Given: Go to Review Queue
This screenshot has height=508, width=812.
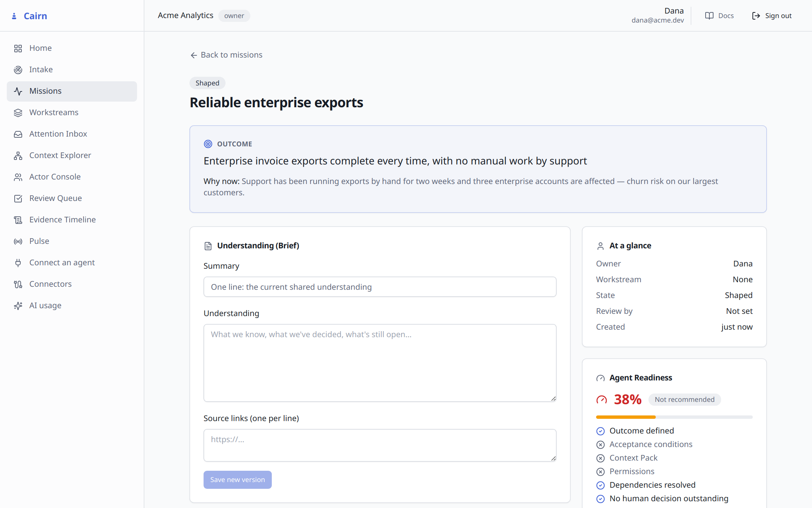Looking at the screenshot, I should click(x=72, y=199).
